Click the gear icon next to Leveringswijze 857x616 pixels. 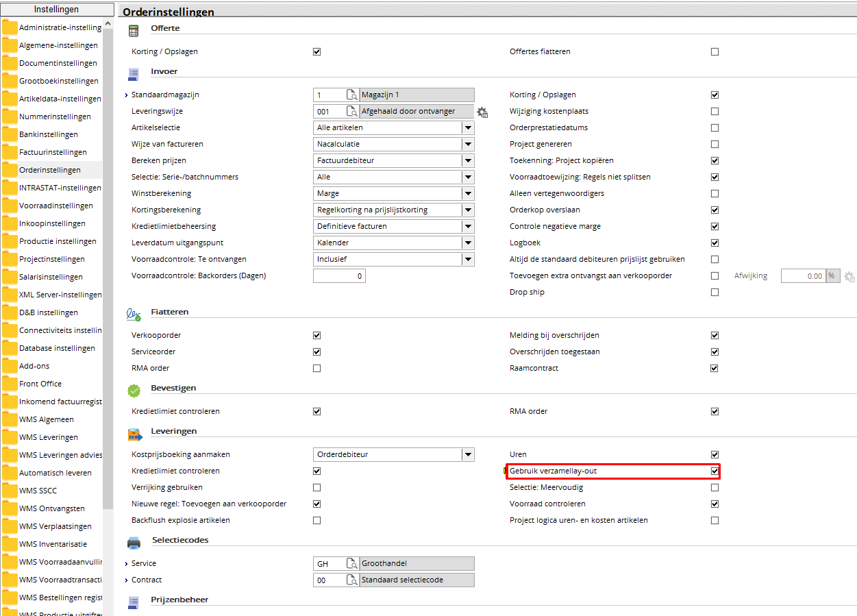[x=482, y=112]
